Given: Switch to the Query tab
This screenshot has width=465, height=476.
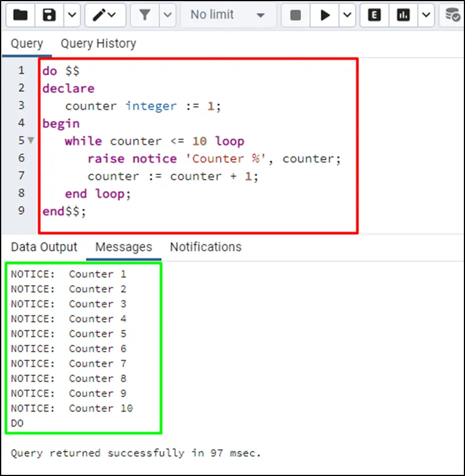Looking at the screenshot, I should coord(26,44).
